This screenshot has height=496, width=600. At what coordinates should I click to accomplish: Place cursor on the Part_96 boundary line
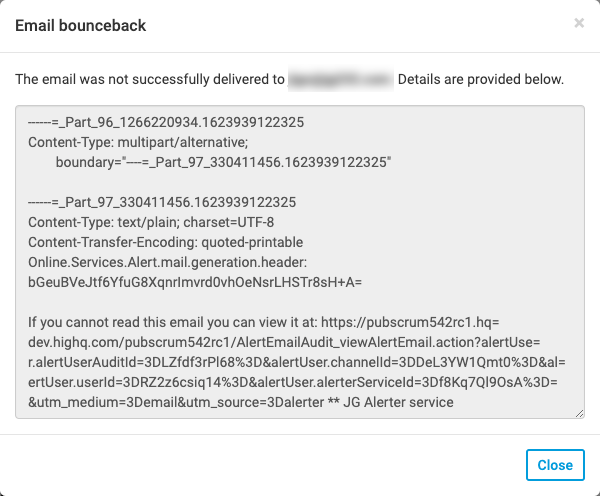tap(166, 122)
